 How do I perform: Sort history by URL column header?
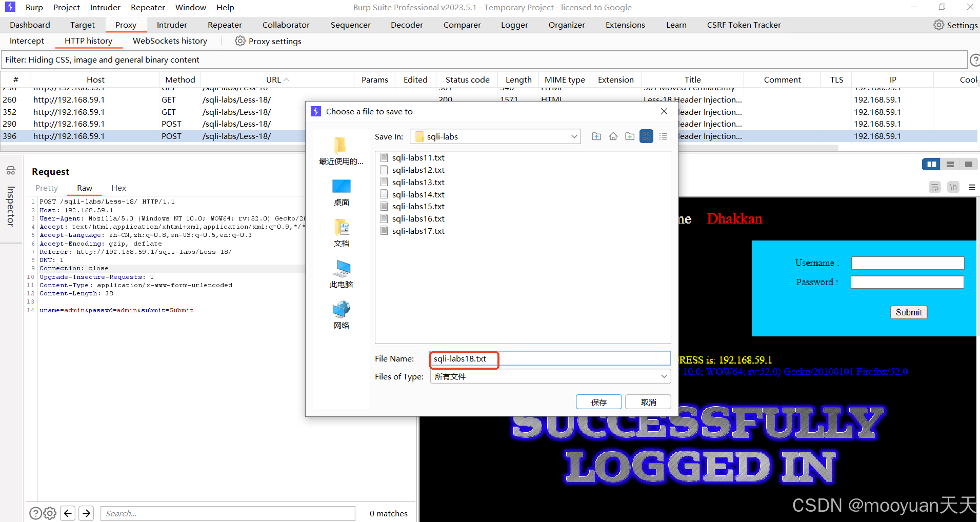tap(277, 79)
